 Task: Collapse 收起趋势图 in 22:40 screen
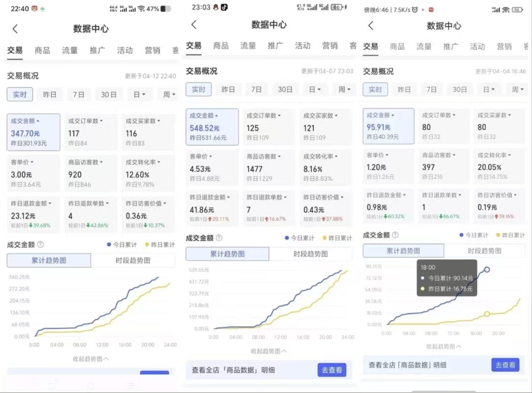pyautogui.click(x=91, y=358)
